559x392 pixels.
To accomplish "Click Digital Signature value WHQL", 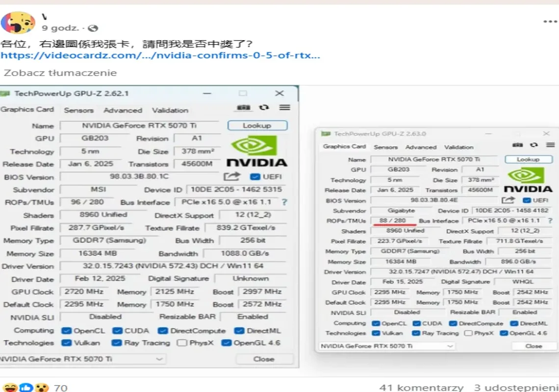I will tap(523, 282).
